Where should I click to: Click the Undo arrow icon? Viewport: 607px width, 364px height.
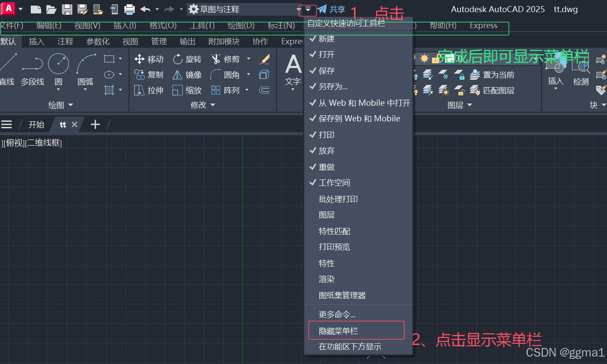[x=145, y=9]
